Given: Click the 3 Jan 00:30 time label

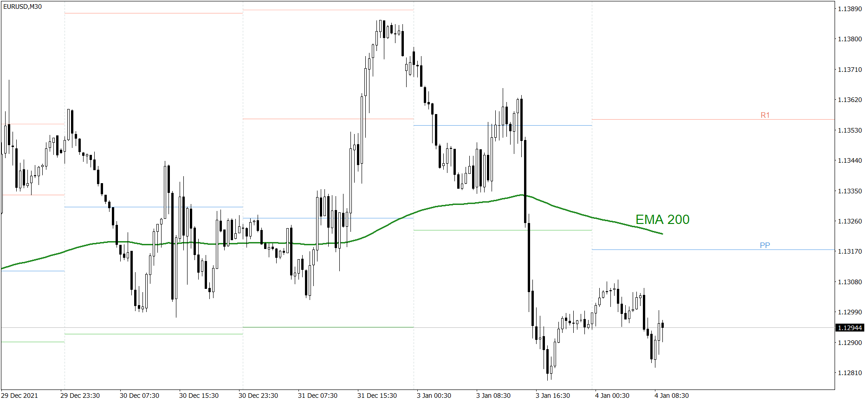Looking at the screenshot, I should tap(434, 396).
